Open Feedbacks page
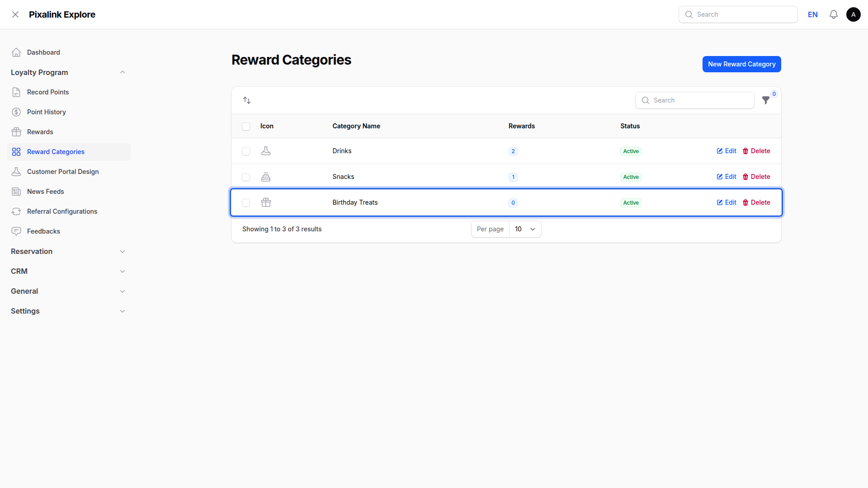The image size is (868, 488). pyautogui.click(x=69, y=231)
